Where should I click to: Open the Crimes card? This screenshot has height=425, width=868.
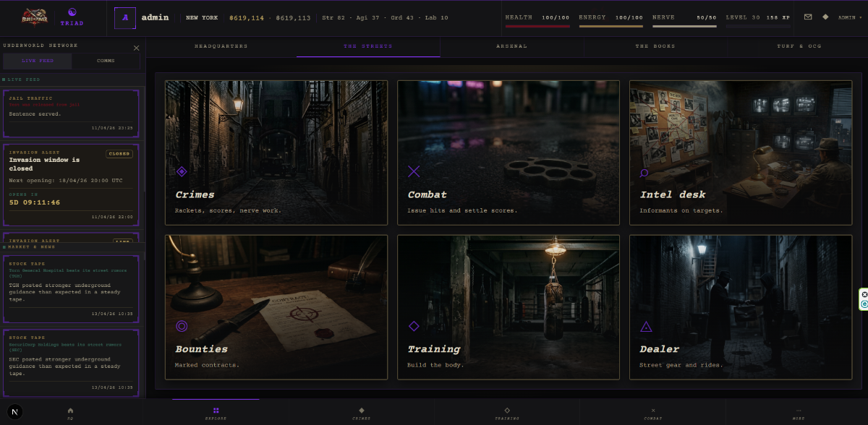pyautogui.click(x=276, y=153)
